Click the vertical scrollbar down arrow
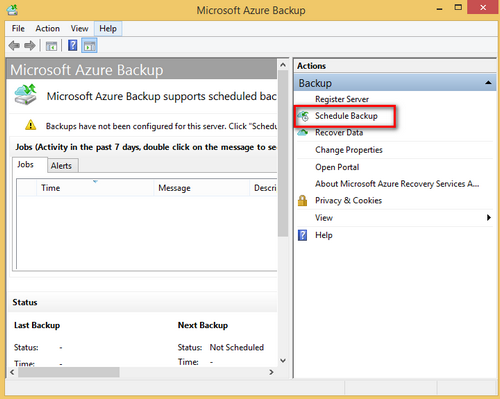 point(283,360)
